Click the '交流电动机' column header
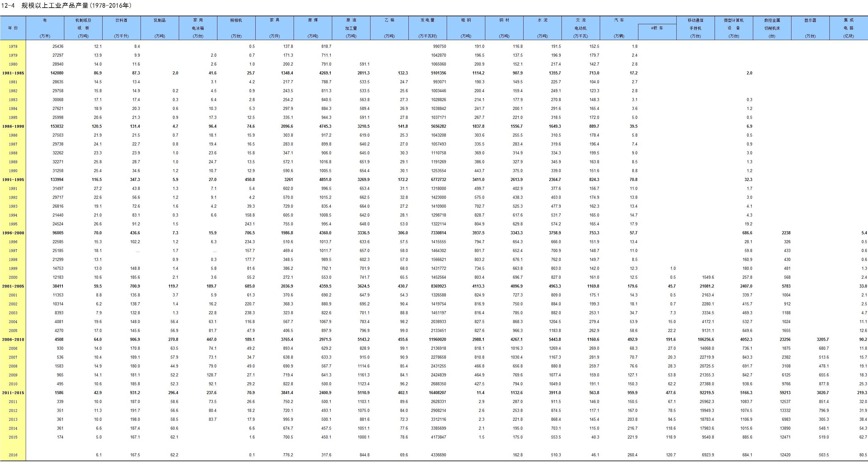868x471 pixels. tap(581, 28)
